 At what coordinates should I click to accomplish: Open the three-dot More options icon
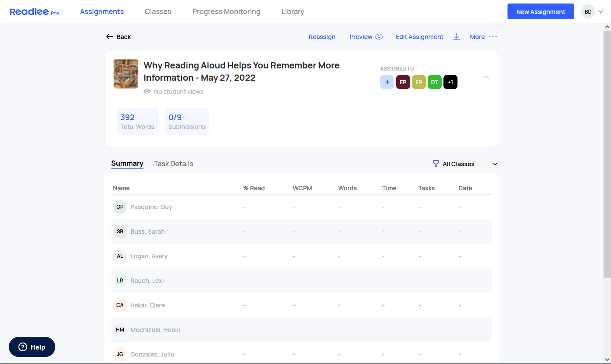coord(493,37)
